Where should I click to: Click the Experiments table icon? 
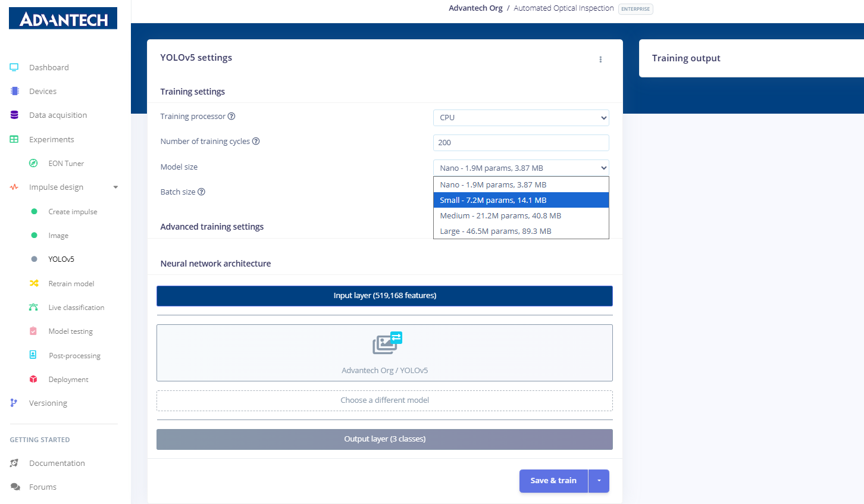coord(14,139)
